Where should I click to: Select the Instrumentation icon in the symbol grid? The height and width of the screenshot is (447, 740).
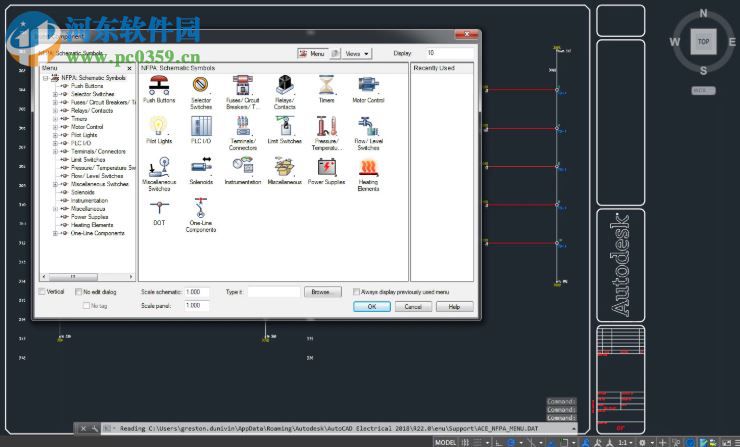point(243,167)
